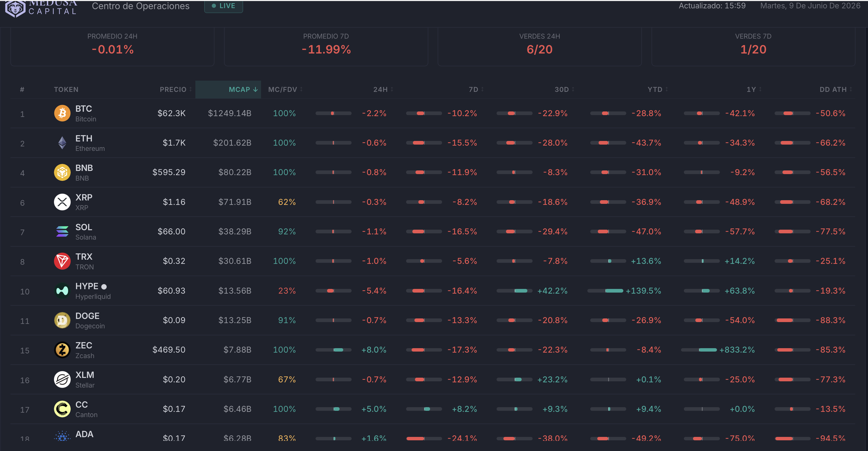The height and width of the screenshot is (451, 868).
Task: Click the Ethereum diamond icon
Action: 62,143
